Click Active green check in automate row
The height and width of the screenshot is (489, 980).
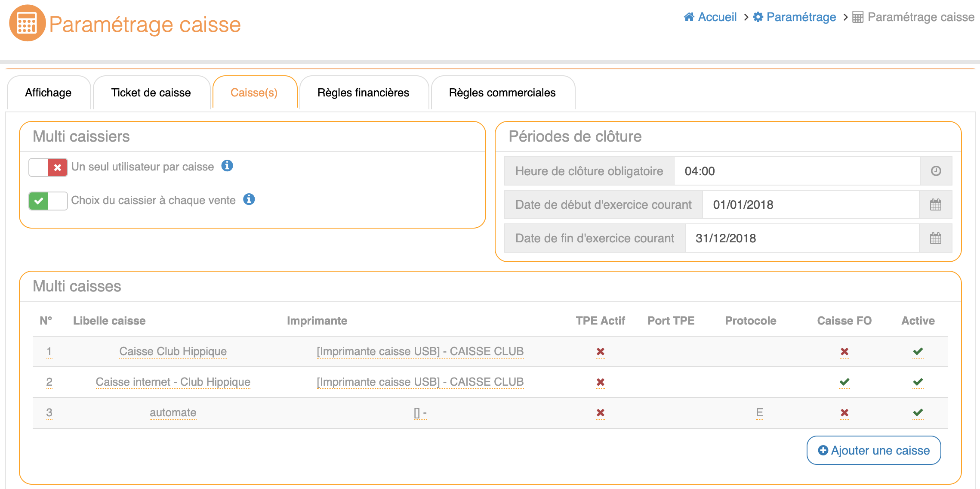pos(918,412)
